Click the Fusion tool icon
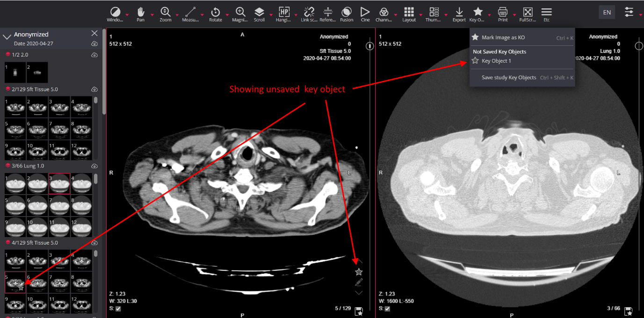This screenshot has height=318, width=644. [347, 12]
